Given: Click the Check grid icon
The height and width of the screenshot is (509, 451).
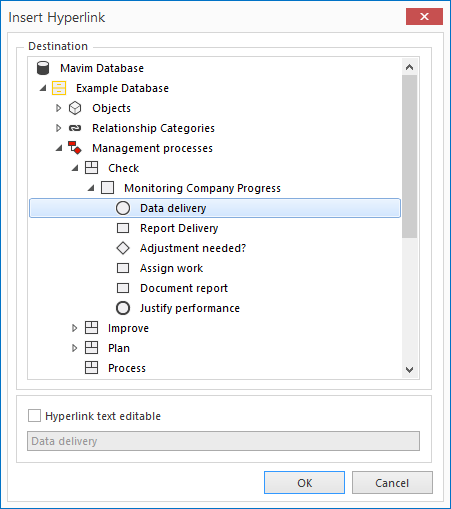Looking at the screenshot, I should click(x=91, y=168).
